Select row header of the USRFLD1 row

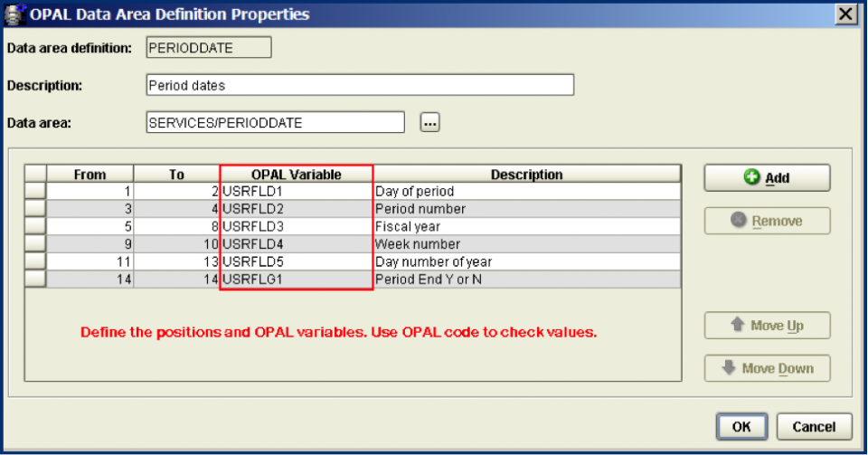tap(35, 191)
